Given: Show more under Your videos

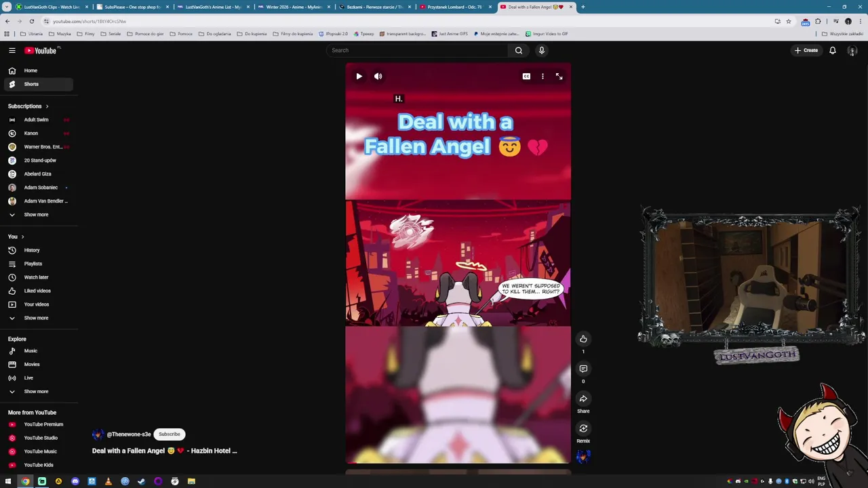Looking at the screenshot, I should click(37, 318).
